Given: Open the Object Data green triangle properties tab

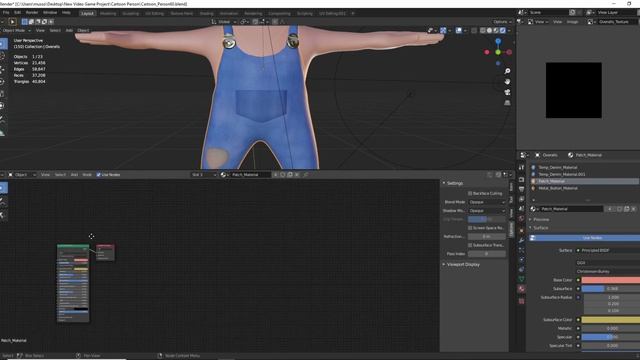Looking at the screenshot, I should click(x=522, y=279).
